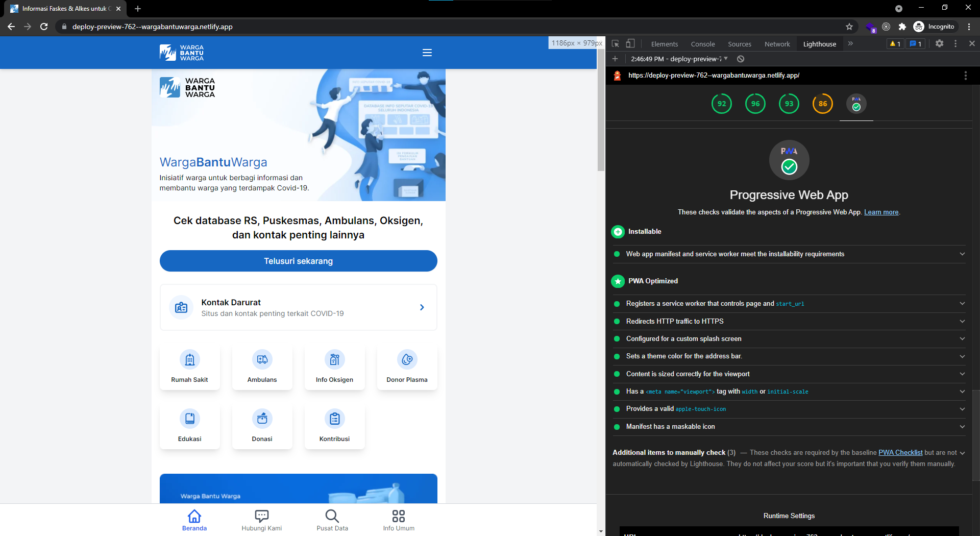Click the Warga Bantu Warga banner thumbnail

[x=299, y=489]
